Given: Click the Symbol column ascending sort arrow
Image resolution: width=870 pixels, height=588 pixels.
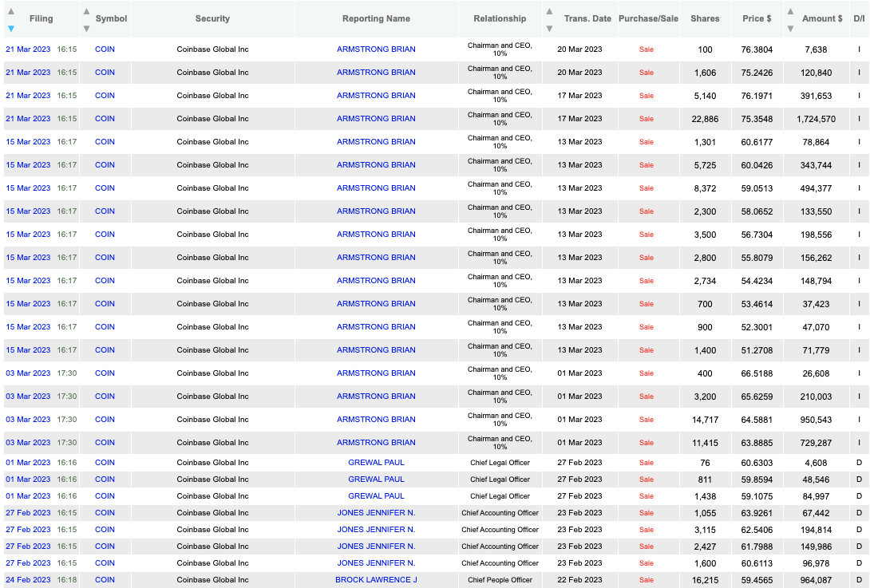Looking at the screenshot, I should coord(86,12).
